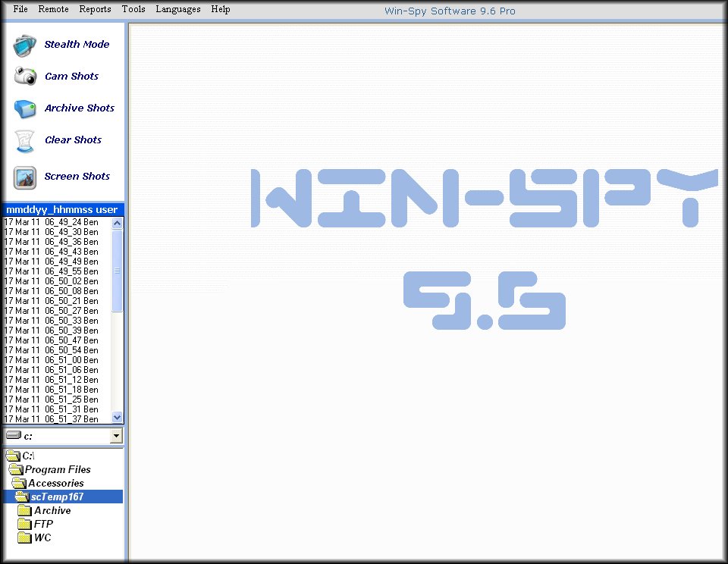
Task: Click the shot list scrollbar thumb
Action: (x=117, y=271)
